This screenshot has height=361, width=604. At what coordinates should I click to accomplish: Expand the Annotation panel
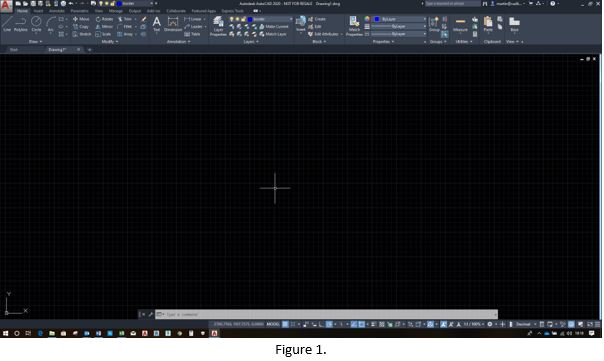(178, 42)
